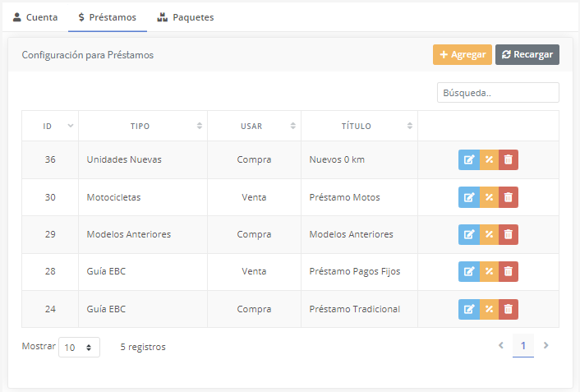Delete the Préstamo Tradicional loan (ID 24)

[x=509, y=309]
